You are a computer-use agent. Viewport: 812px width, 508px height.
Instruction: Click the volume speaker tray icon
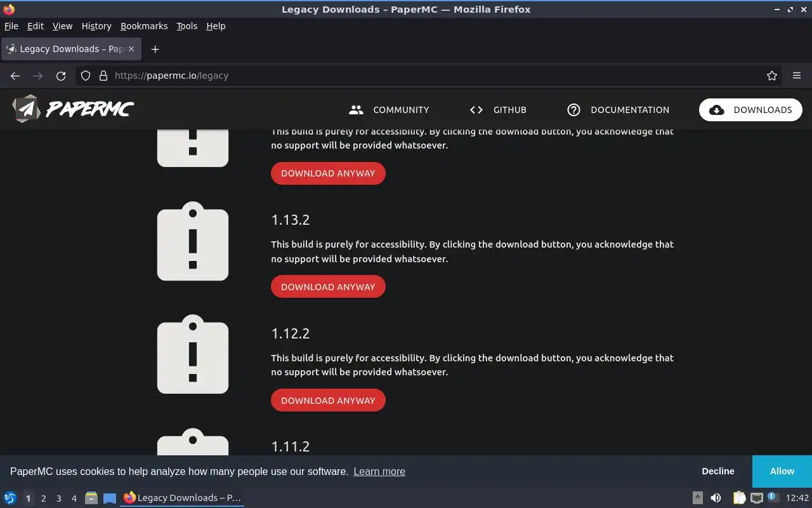716,498
